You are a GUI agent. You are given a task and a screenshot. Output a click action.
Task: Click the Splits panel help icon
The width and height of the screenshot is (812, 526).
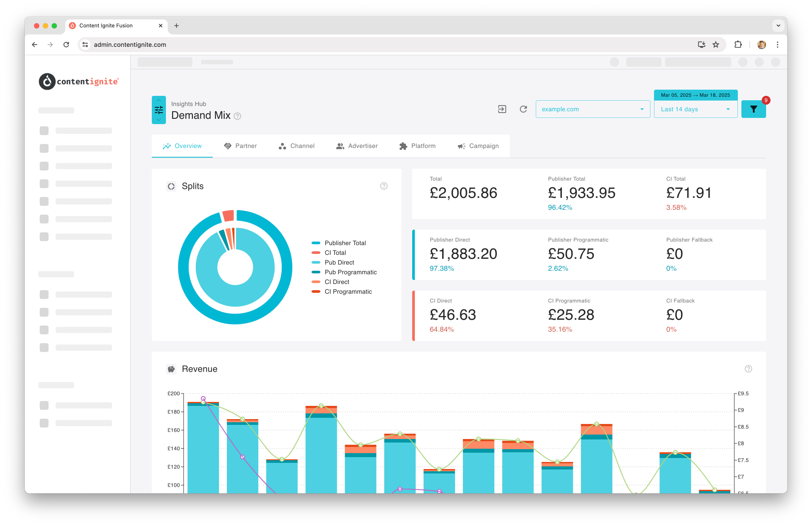[x=384, y=186]
